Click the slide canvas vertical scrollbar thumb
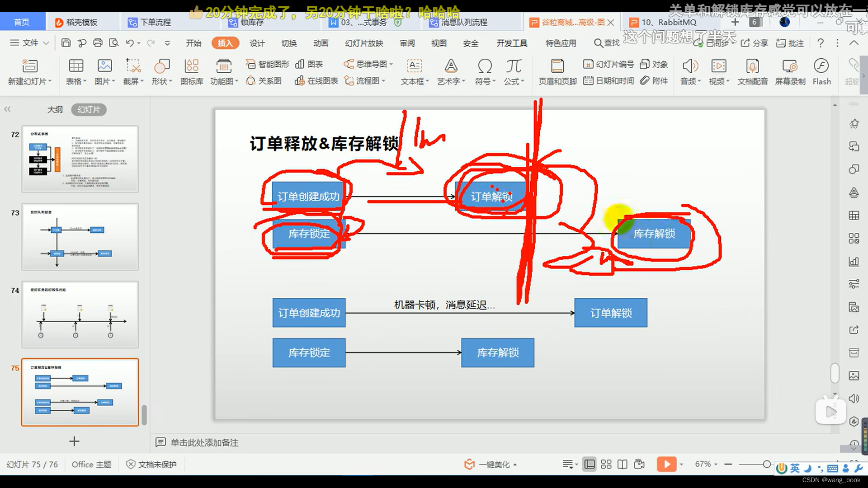The width and height of the screenshot is (868, 488). [x=835, y=373]
